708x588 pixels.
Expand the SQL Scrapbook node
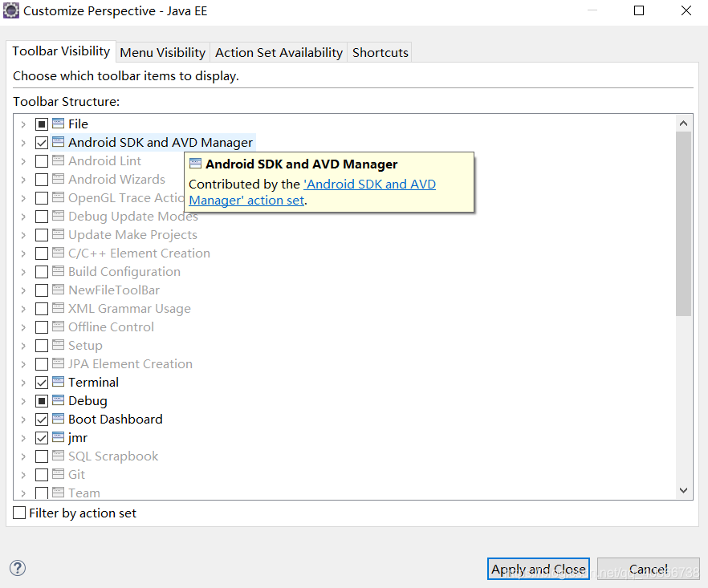23,456
